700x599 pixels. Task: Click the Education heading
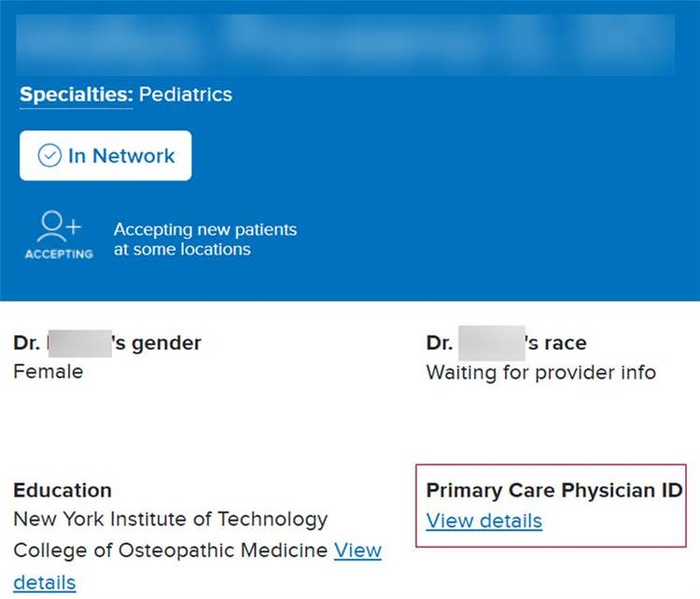(x=62, y=490)
